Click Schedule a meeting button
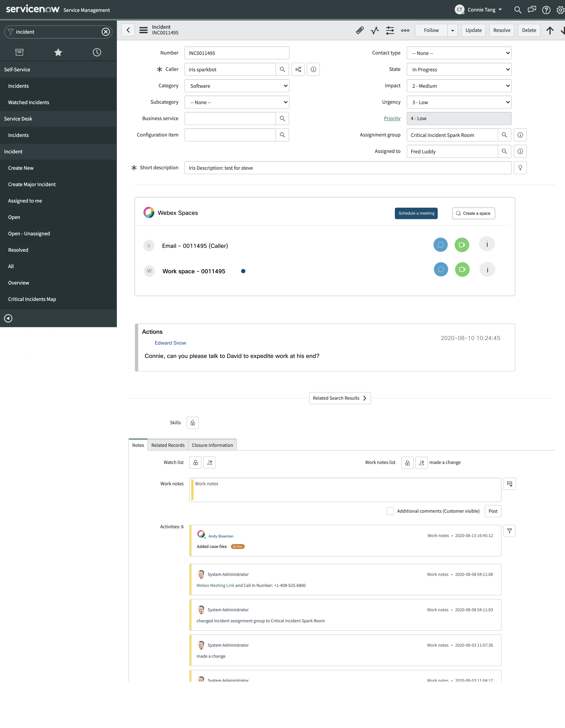The image size is (565, 728). (x=416, y=213)
